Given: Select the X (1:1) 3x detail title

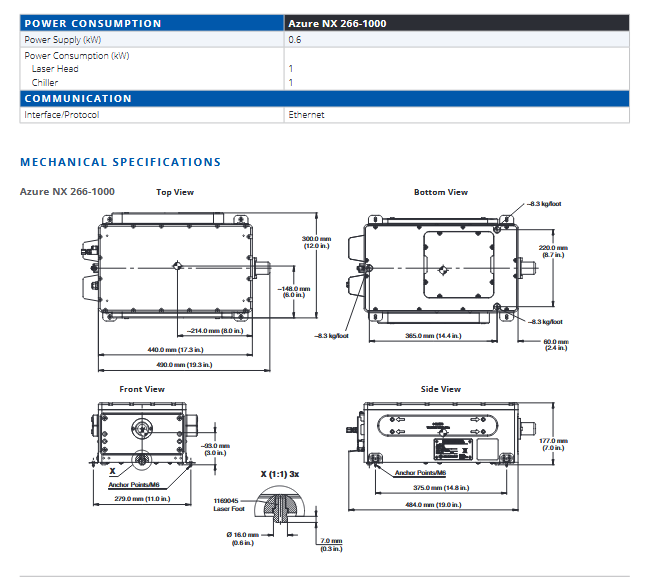Looking at the screenshot, I should click(280, 474).
